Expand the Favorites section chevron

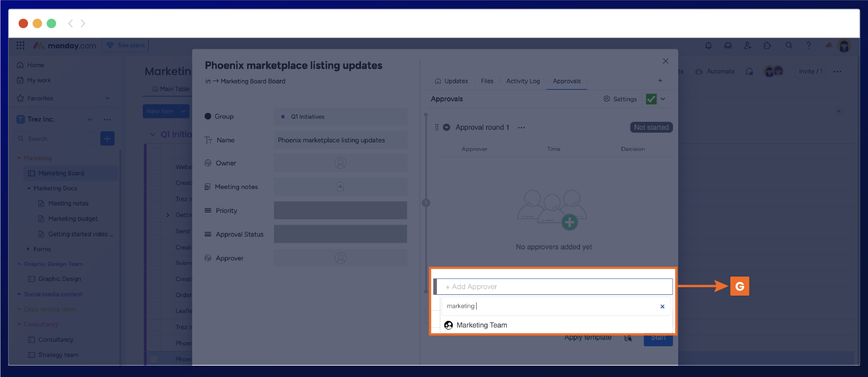108,98
